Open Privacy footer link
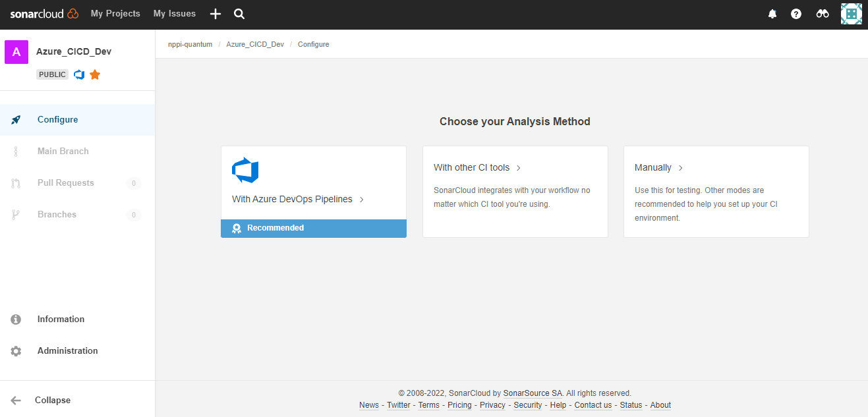The height and width of the screenshot is (417, 868). point(492,405)
